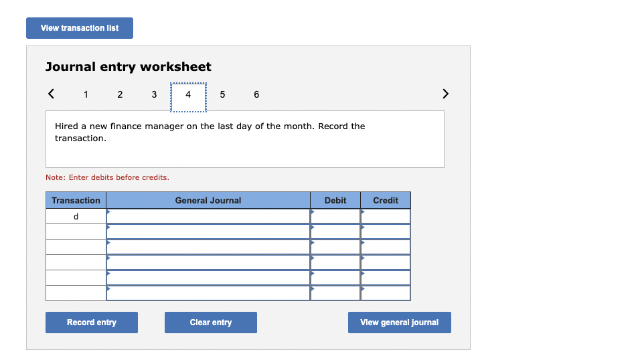Switch to journal entry tab 5
636x364 pixels.
click(x=222, y=94)
